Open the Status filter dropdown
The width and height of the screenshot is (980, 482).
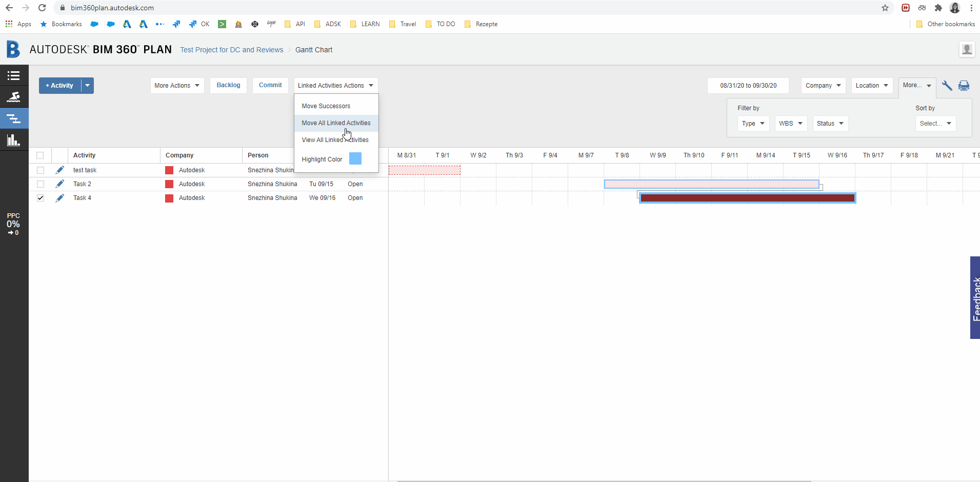coord(830,124)
